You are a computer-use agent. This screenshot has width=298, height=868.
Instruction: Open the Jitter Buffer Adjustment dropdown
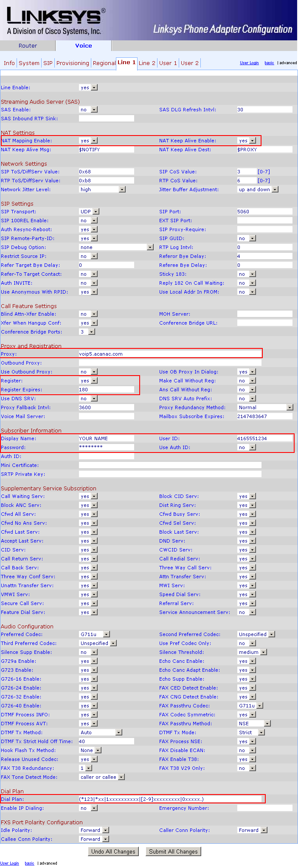click(x=258, y=189)
